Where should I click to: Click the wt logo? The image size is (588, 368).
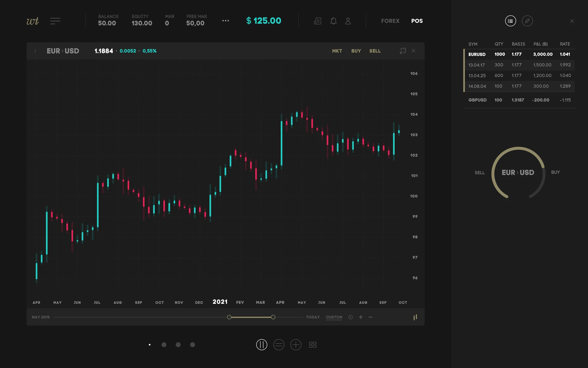tap(32, 21)
